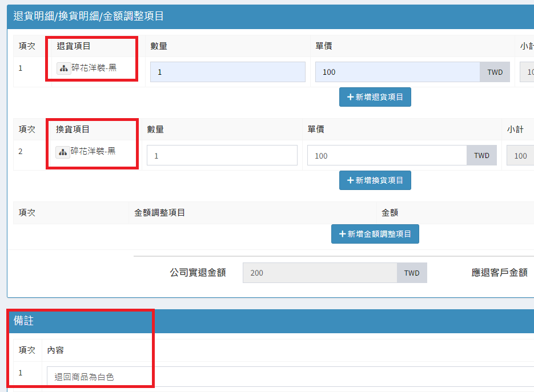Click the TWD label beside exchange unit price
This screenshot has width=534, height=392.
coord(481,155)
